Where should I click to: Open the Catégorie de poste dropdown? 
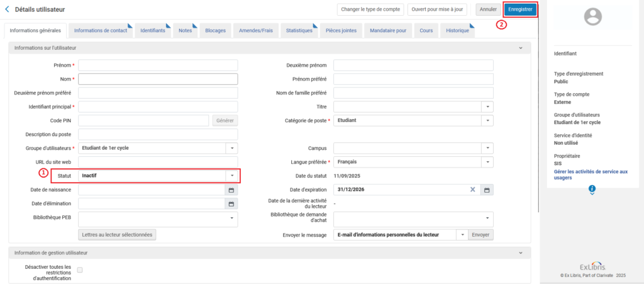click(487, 120)
